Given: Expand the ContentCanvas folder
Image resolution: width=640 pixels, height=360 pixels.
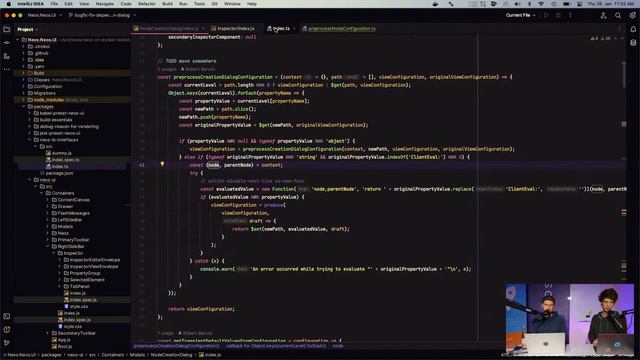Looking at the screenshot, I should click(x=47, y=200).
